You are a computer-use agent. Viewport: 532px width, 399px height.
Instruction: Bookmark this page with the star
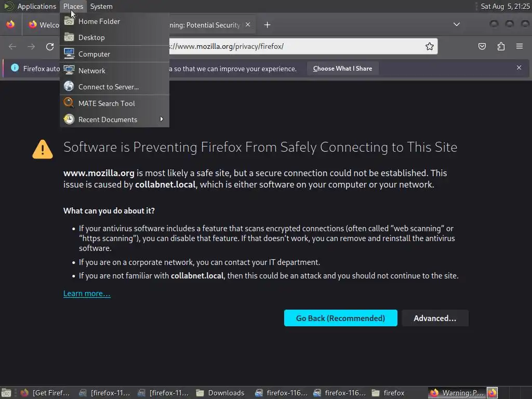pyautogui.click(x=429, y=46)
